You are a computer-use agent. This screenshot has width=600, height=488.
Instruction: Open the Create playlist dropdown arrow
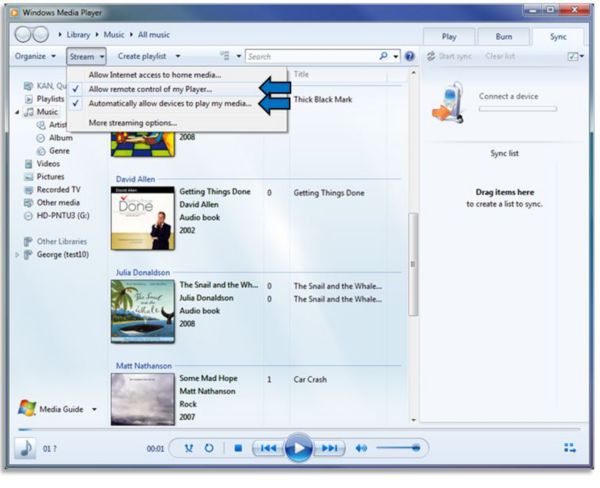(x=178, y=56)
